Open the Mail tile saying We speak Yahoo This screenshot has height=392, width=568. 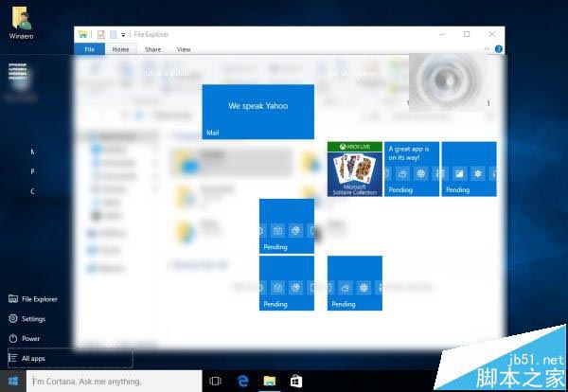tap(257, 112)
